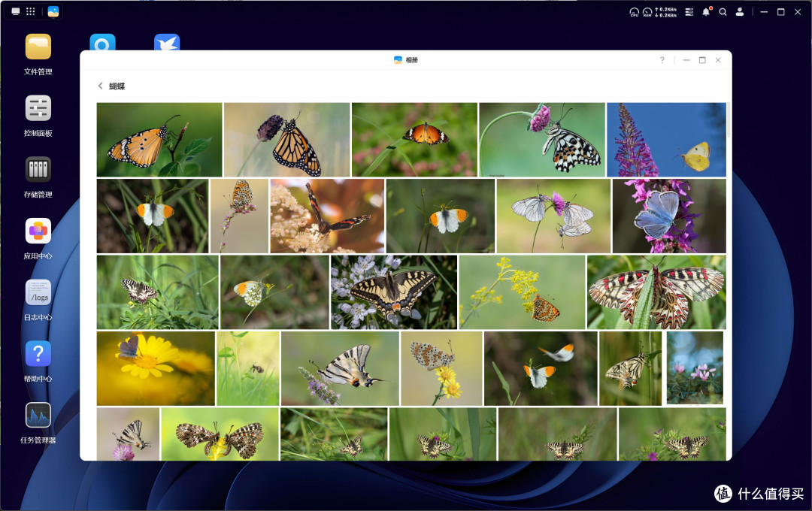Click the RAM usage gauge in top bar
The height and width of the screenshot is (511, 812).
647,12
